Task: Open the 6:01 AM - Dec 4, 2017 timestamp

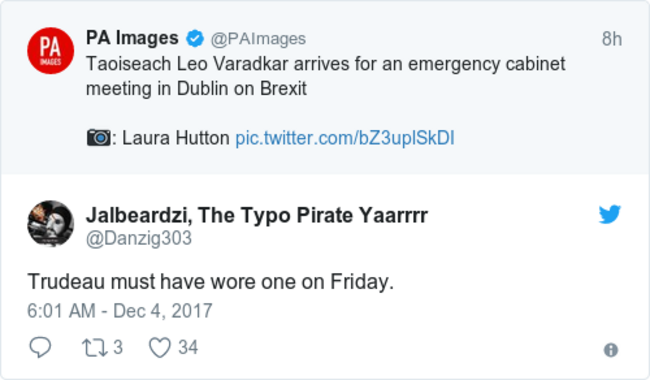Action: coord(120,311)
